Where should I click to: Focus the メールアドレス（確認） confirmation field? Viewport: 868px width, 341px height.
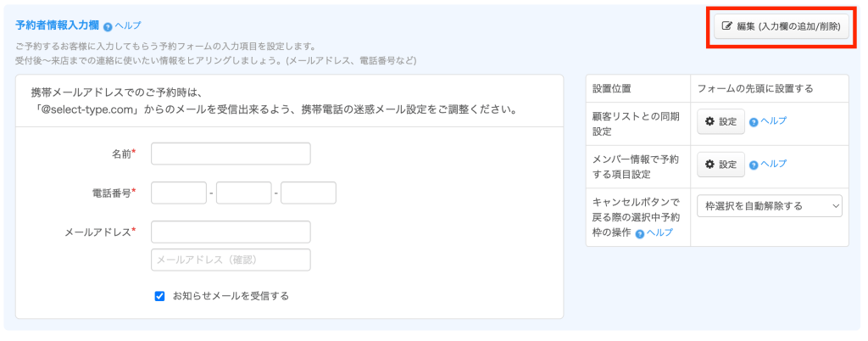[231, 260]
